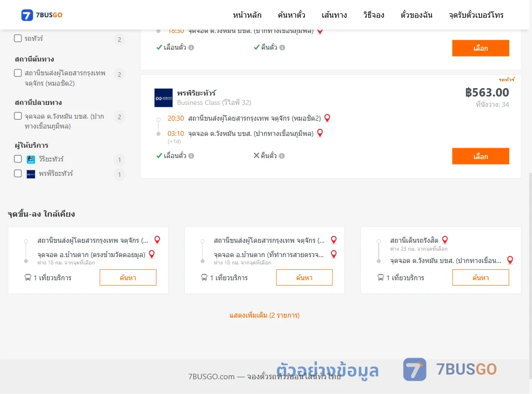
Task: Open map pin for สถานีเดินรถรังสิต
Action: [445, 240]
